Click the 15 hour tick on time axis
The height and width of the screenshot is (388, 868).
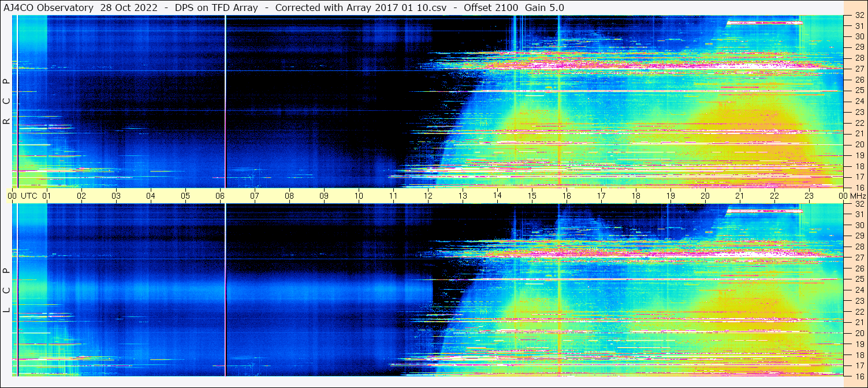[532, 196]
